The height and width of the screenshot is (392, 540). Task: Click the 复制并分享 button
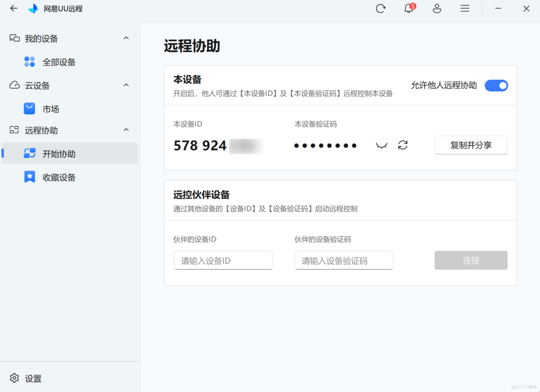click(471, 145)
